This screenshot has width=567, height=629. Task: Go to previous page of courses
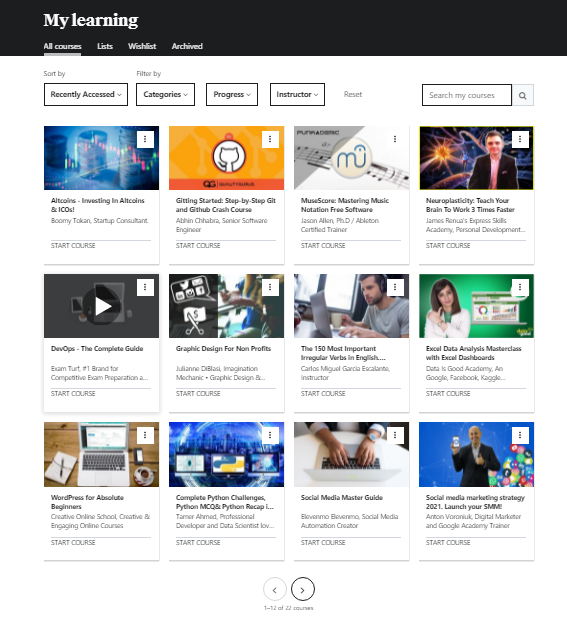[x=274, y=589]
